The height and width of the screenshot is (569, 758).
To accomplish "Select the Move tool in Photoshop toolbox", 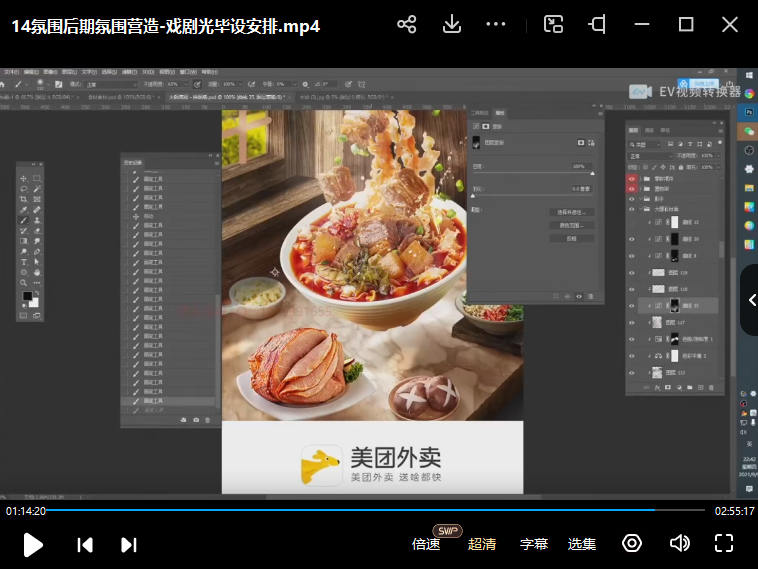I will click(x=24, y=178).
